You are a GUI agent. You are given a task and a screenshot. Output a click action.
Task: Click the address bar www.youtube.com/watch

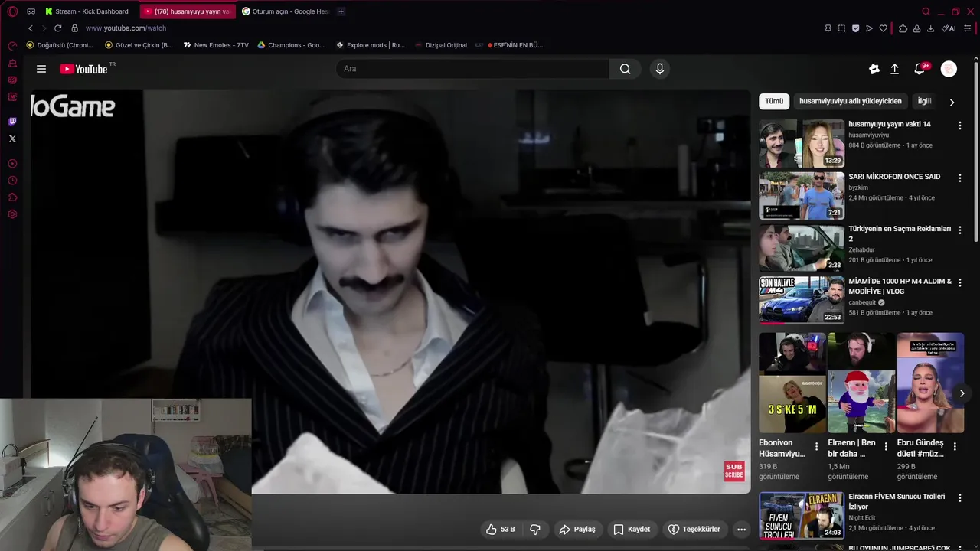pos(126,28)
